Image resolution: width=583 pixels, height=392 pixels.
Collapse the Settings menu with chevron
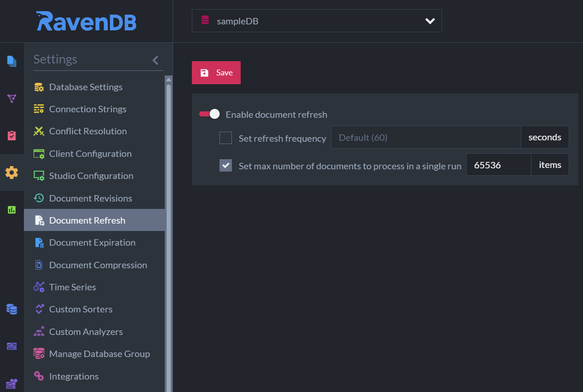pos(156,60)
